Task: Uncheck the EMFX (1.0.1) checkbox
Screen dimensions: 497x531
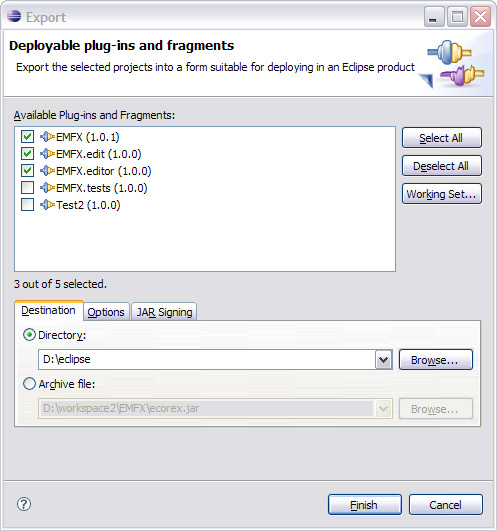Action: 27,137
